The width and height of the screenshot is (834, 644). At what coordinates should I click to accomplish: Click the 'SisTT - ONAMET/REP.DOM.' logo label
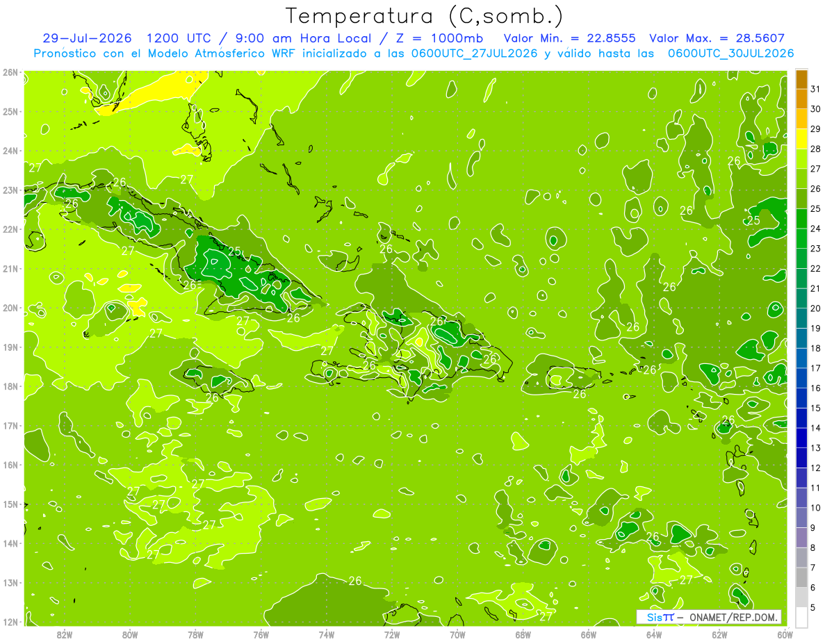click(709, 617)
